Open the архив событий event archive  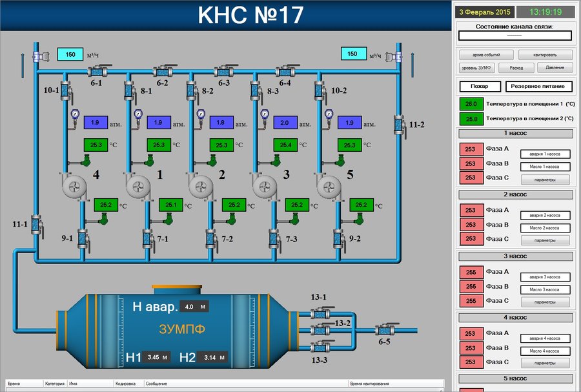pos(485,54)
